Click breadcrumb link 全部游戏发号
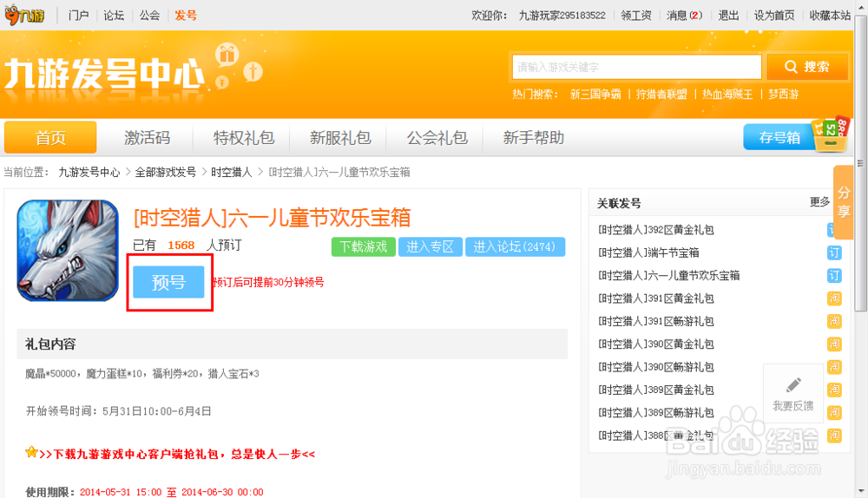 (166, 172)
